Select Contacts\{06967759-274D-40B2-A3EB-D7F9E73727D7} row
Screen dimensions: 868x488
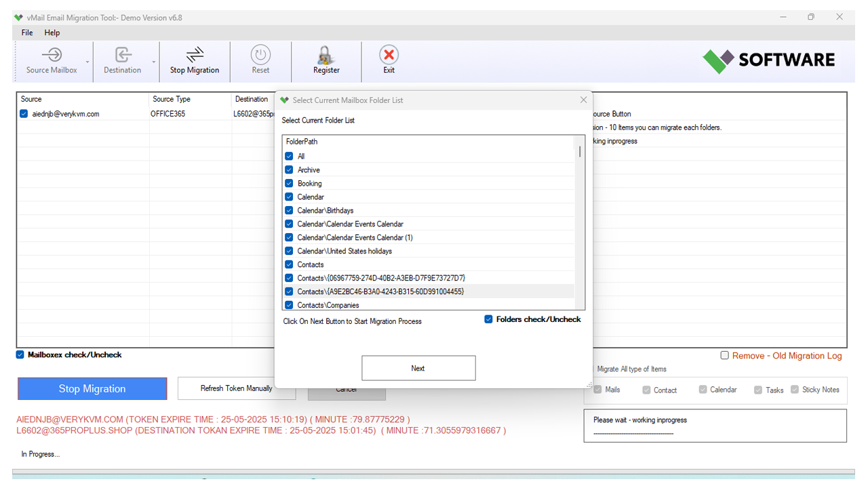pyautogui.click(x=429, y=278)
